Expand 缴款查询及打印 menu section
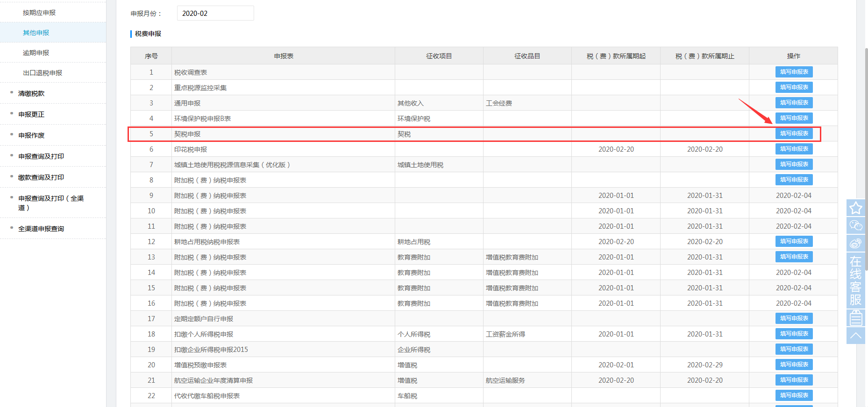 [41, 177]
